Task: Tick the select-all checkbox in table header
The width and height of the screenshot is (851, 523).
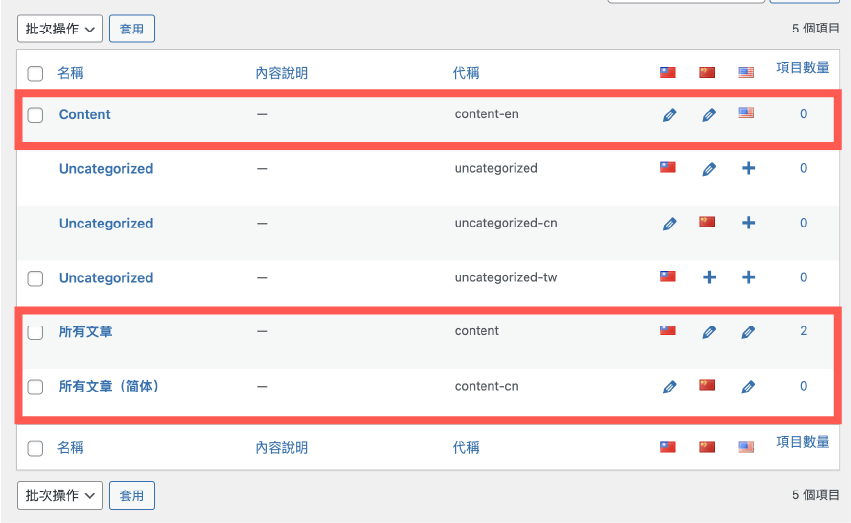Action: click(x=35, y=73)
